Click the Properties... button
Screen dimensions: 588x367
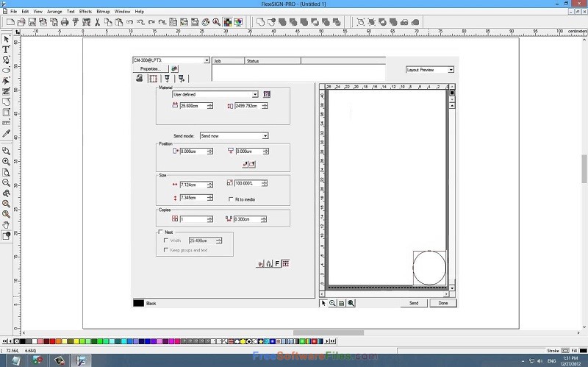[150, 68]
